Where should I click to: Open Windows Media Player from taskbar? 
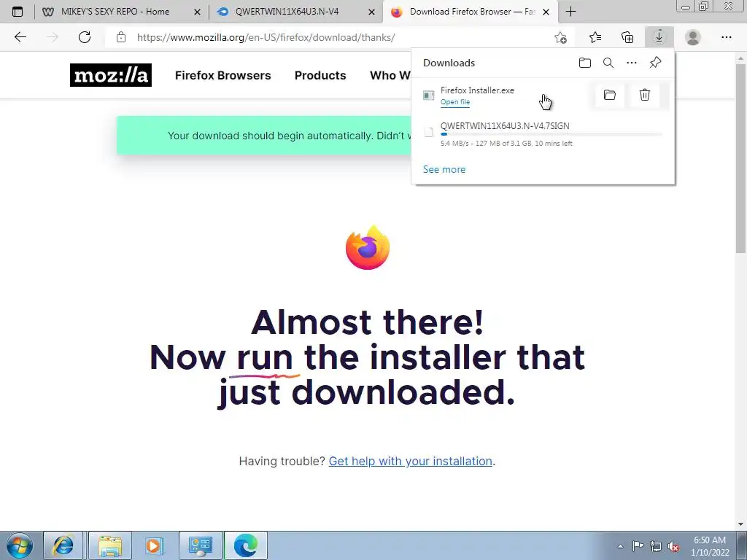tap(153, 545)
